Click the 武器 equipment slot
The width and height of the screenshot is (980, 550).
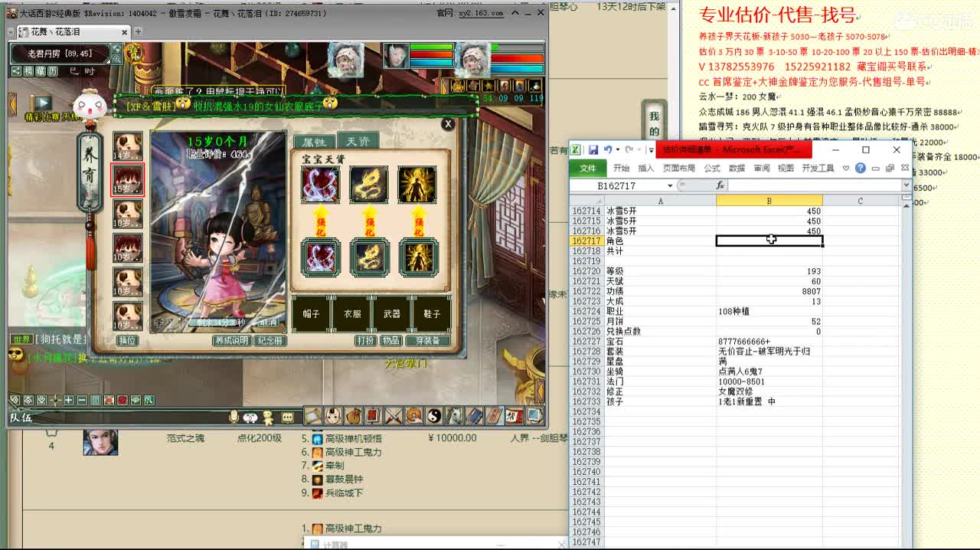(x=391, y=313)
